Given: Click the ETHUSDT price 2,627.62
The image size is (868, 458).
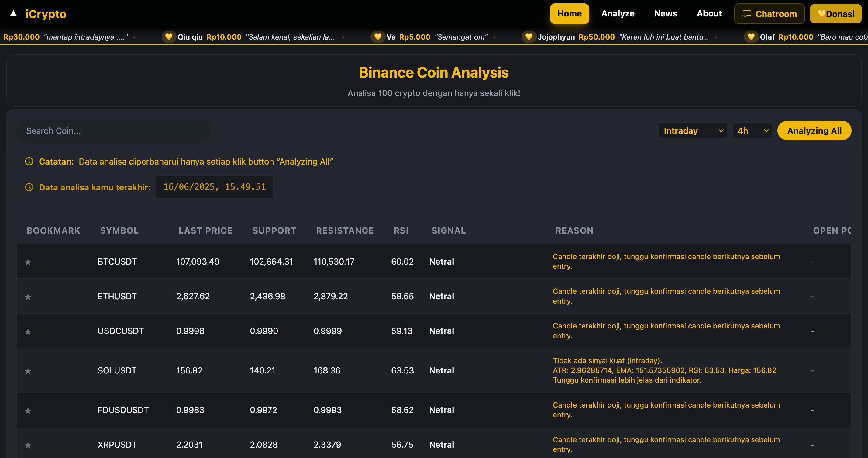Looking at the screenshot, I should click(193, 296).
